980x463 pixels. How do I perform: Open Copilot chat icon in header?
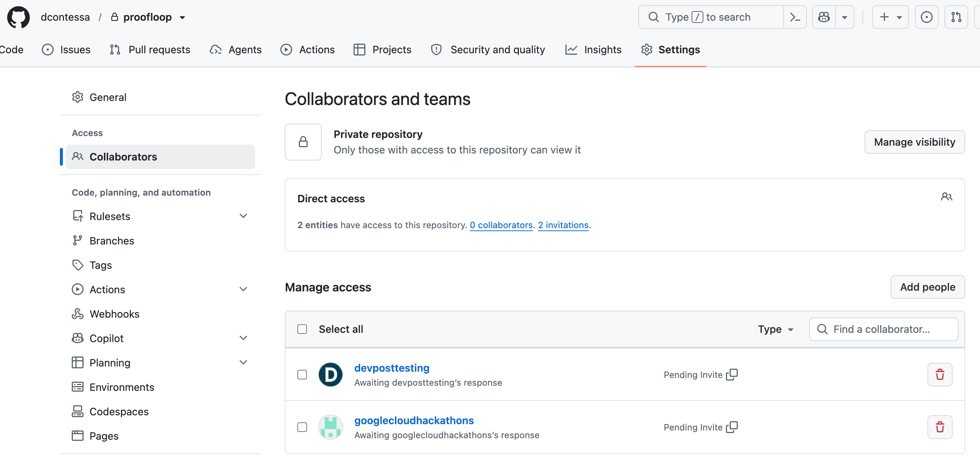point(824,17)
